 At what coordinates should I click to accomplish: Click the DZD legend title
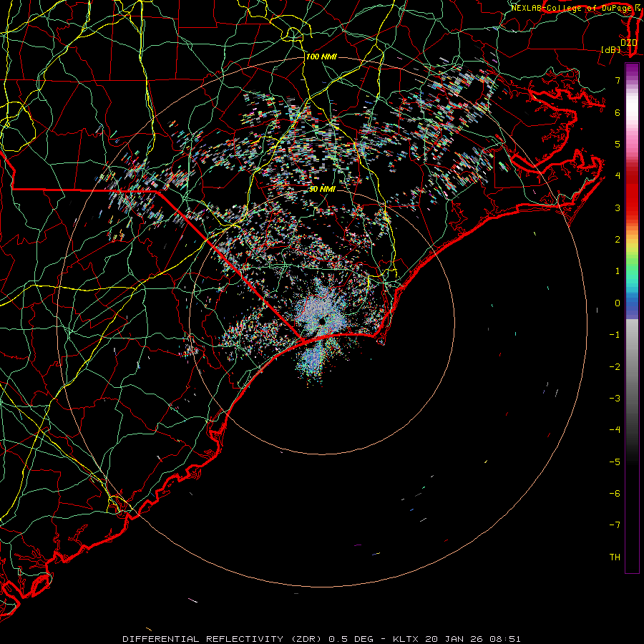(628, 42)
